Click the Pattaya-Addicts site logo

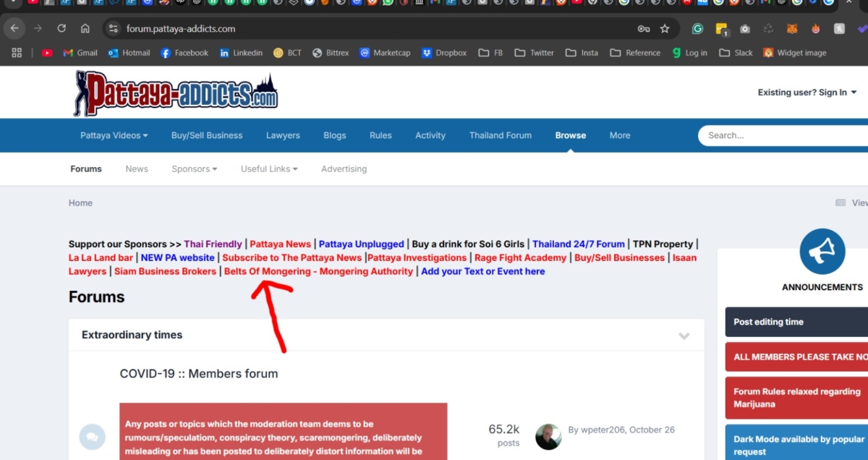(x=176, y=93)
